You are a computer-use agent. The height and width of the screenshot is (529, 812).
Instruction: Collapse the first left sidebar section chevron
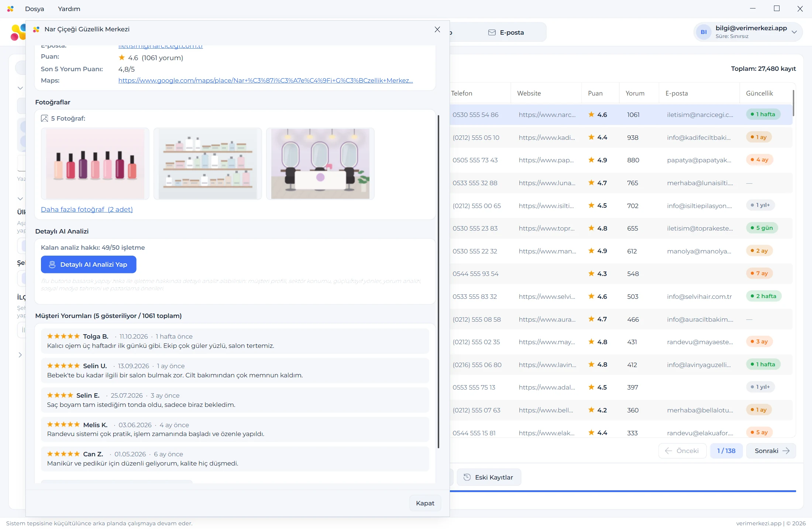[20, 88]
